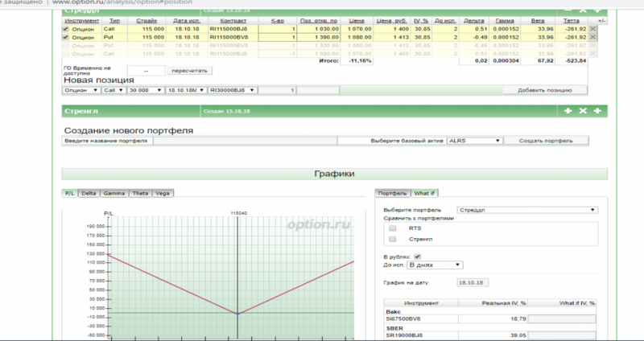Screen dimensions: 644x341
Task: Delete the 115 000 Call option row
Action: point(592,29)
